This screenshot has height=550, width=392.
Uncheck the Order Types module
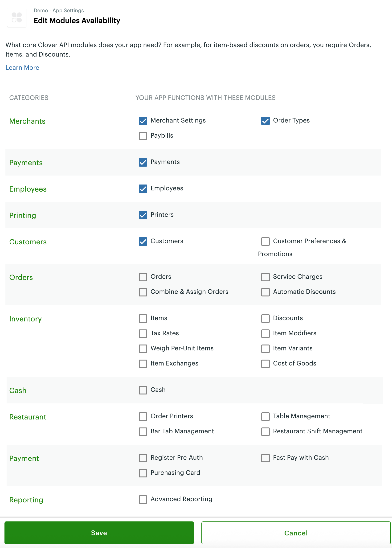point(265,121)
